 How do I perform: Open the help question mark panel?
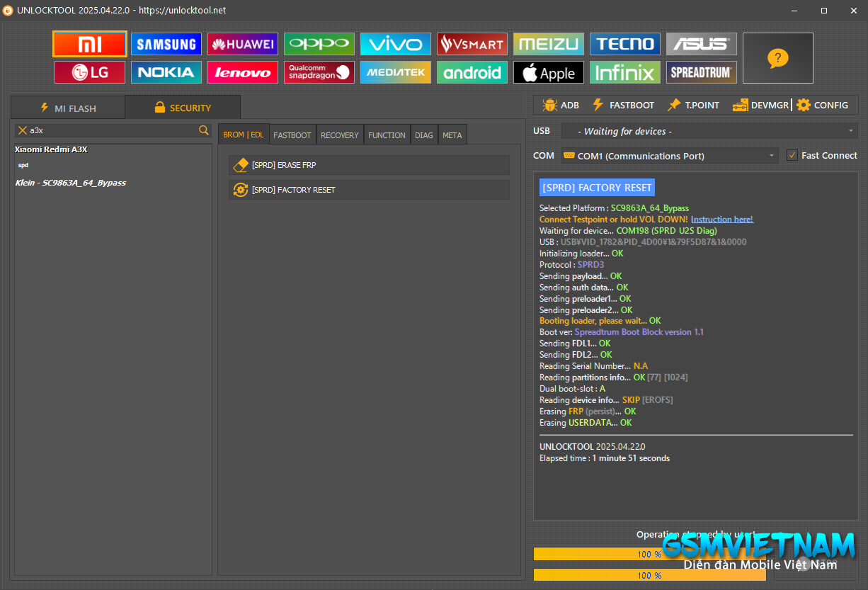pyautogui.click(x=778, y=58)
